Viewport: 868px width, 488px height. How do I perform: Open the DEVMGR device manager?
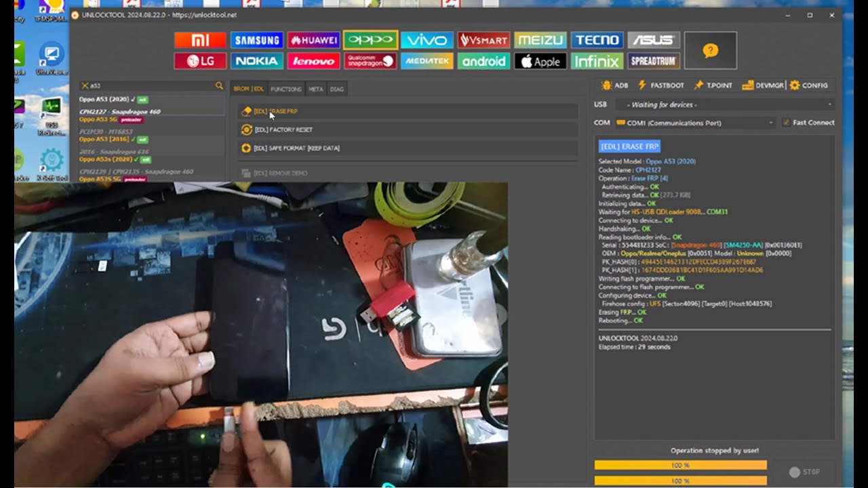(x=763, y=85)
